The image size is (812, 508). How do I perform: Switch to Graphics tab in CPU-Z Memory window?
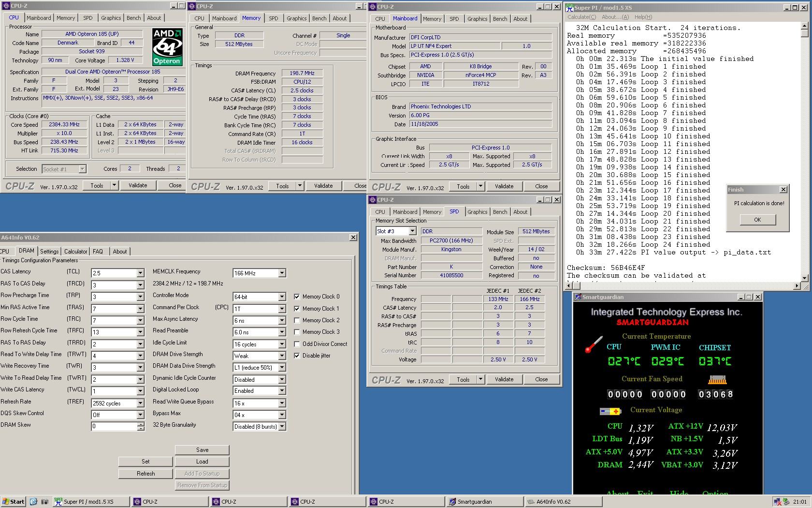click(x=296, y=18)
